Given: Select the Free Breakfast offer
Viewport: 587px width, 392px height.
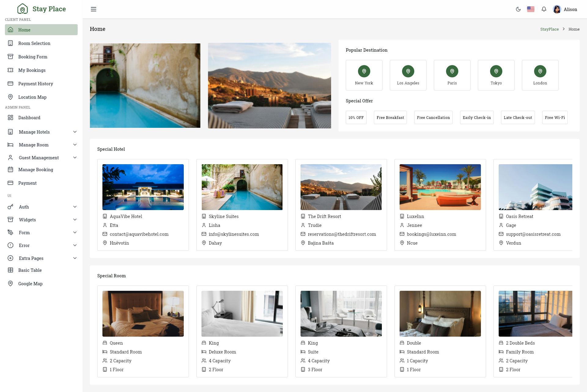Looking at the screenshot, I should pyautogui.click(x=390, y=117).
